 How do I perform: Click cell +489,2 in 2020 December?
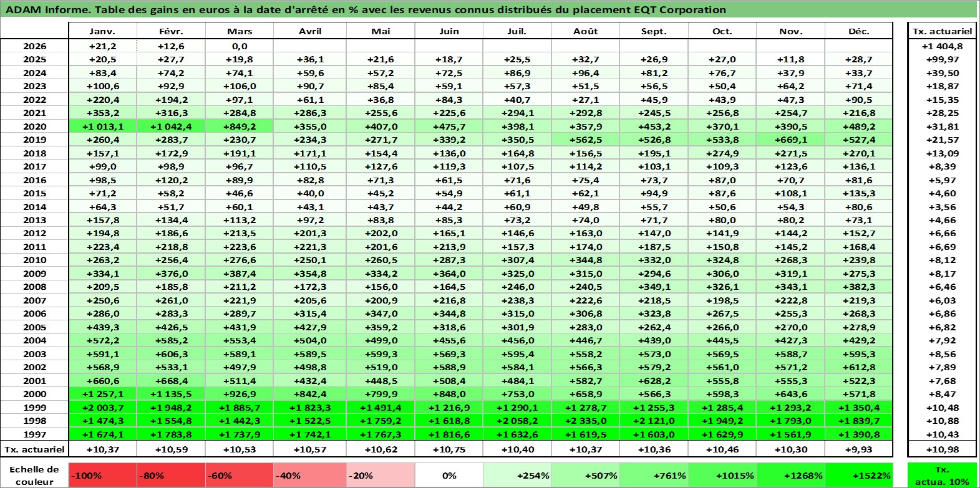[858, 127]
